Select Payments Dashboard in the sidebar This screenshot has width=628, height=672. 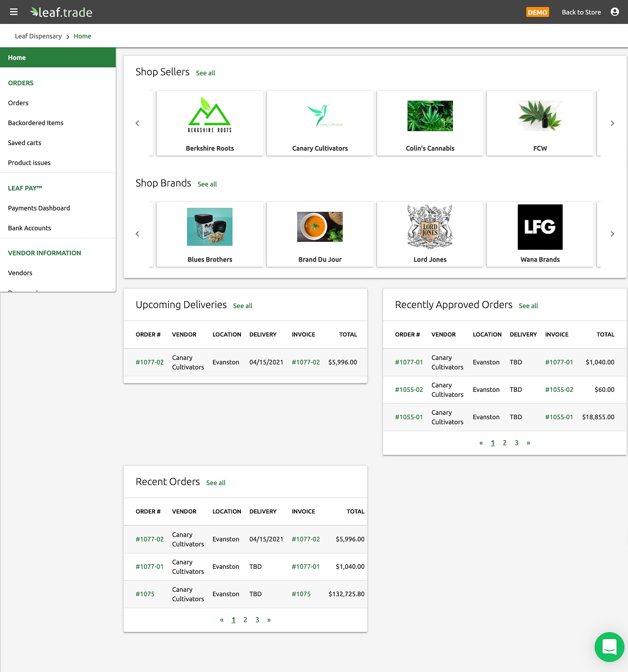coord(39,208)
